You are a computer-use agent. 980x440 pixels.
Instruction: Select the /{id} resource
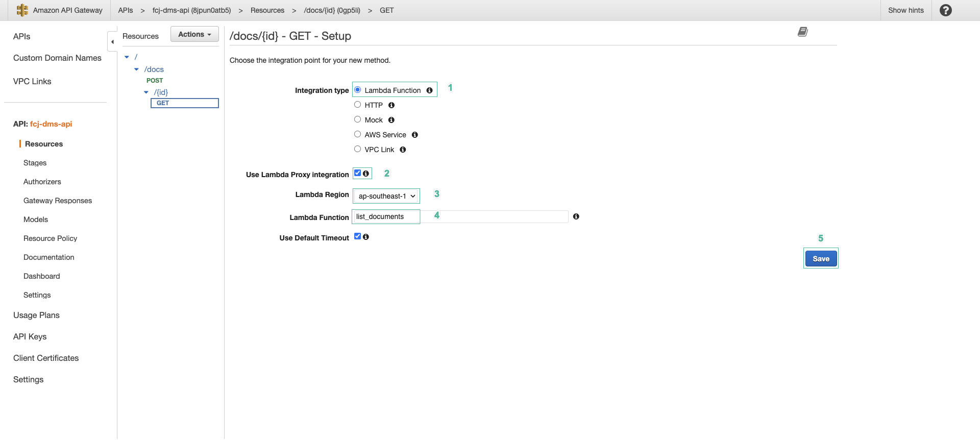click(161, 92)
